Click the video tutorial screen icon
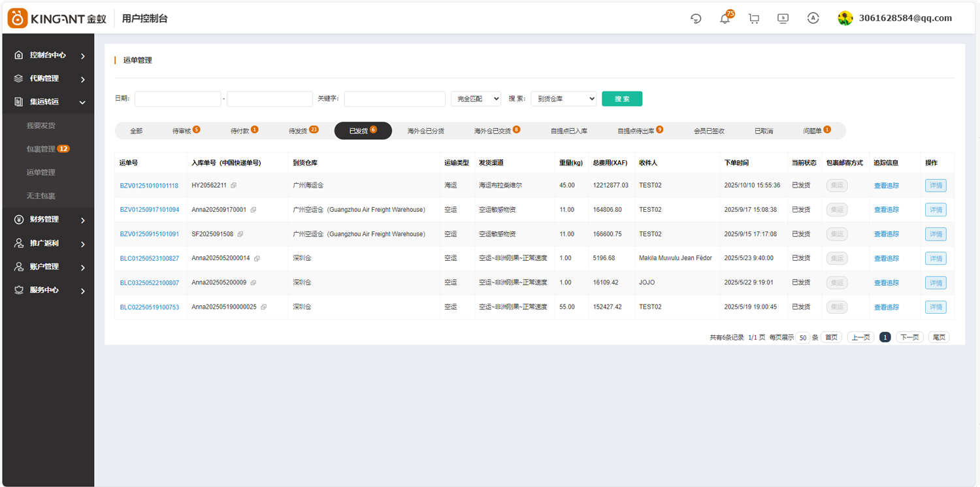This screenshot has height=487, width=980. 783,18
